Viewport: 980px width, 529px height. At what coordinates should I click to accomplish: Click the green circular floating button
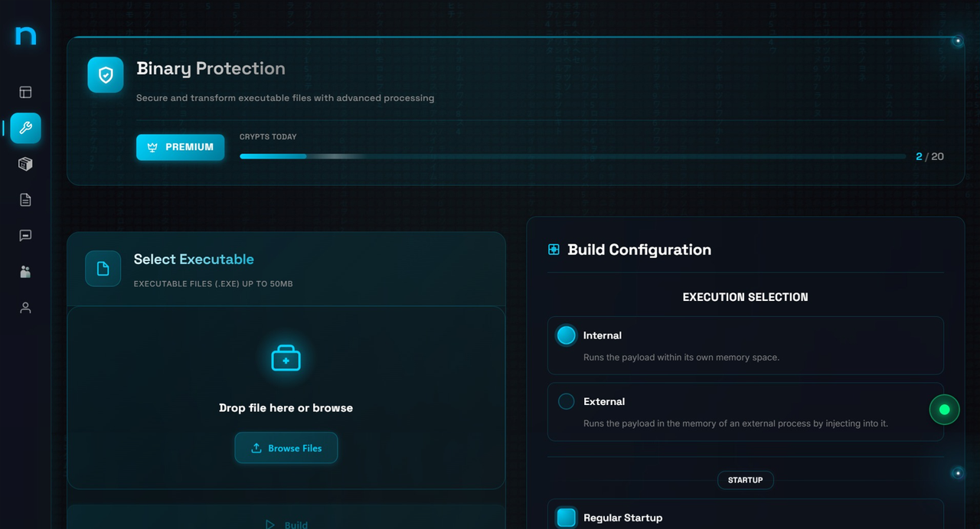944,410
